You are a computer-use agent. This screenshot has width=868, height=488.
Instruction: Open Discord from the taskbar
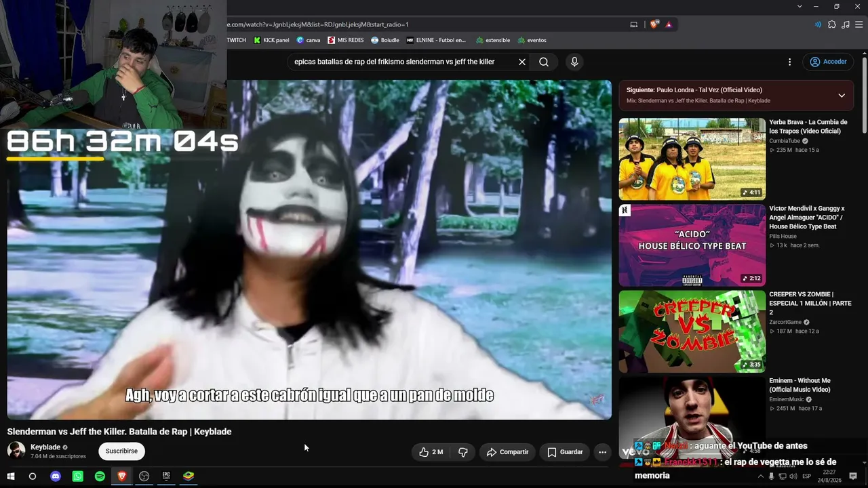click(56, 476)
